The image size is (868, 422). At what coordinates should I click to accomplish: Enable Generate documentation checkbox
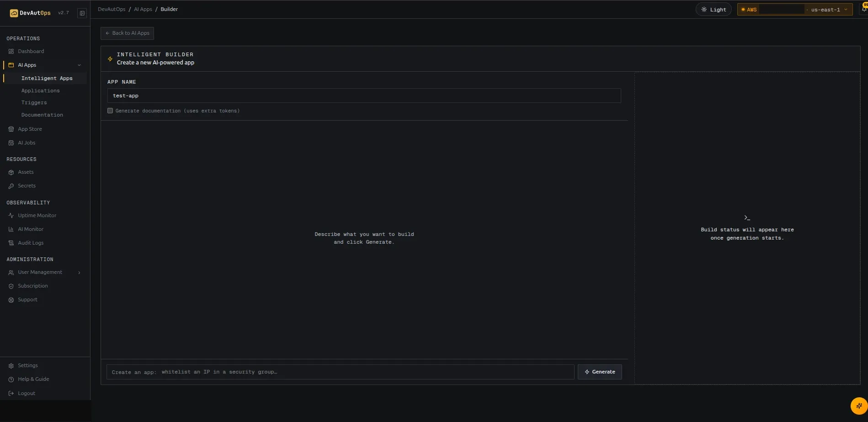[110, 111]
